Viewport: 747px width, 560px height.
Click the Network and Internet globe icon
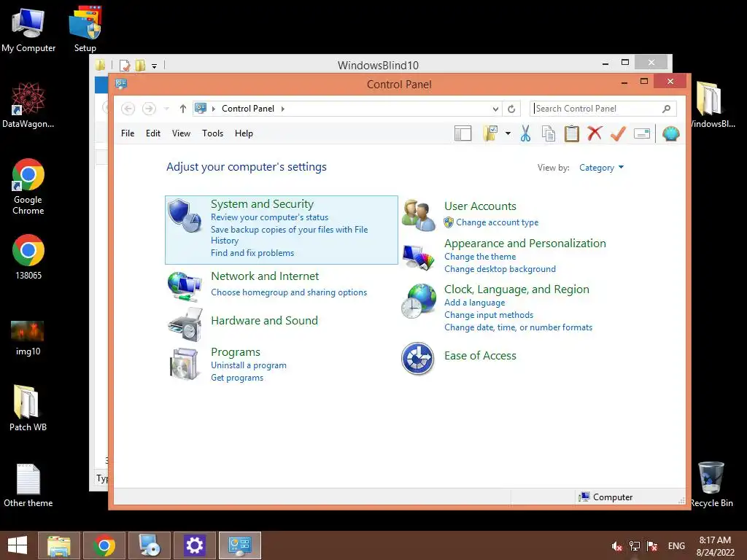[185, 287]
